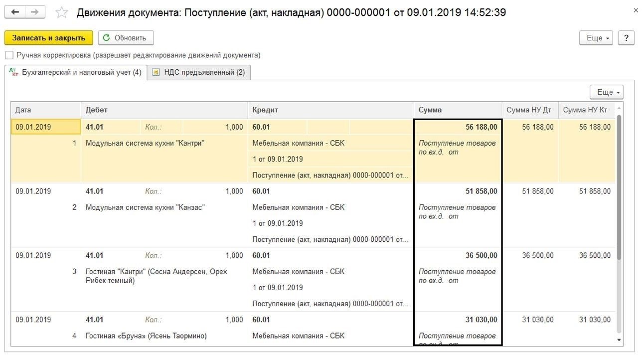Image resolution: width=644 pixels, height=356 pixels.
Task: Enable the Ручная корректировка checkbox
Action: tap(9, 55)
